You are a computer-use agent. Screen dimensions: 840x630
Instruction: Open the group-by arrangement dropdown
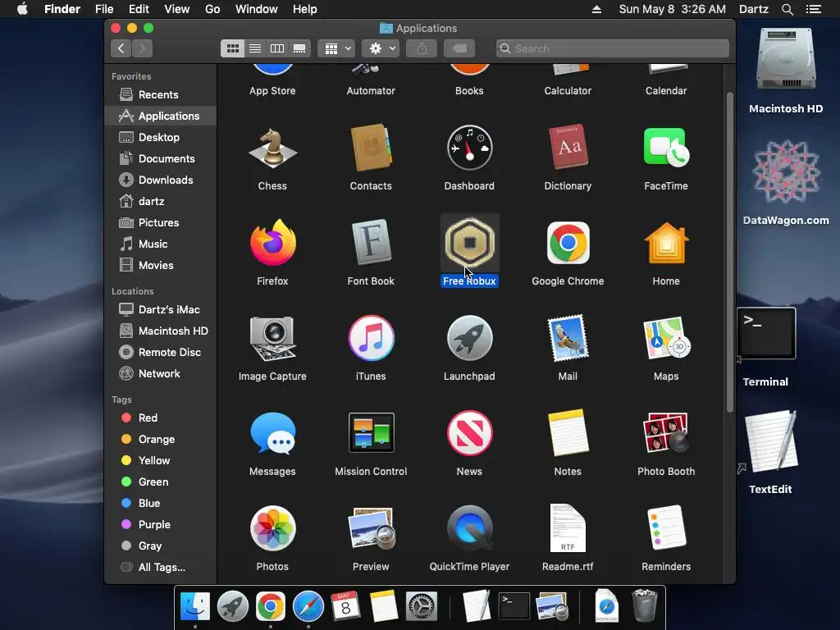pos(336,48)
